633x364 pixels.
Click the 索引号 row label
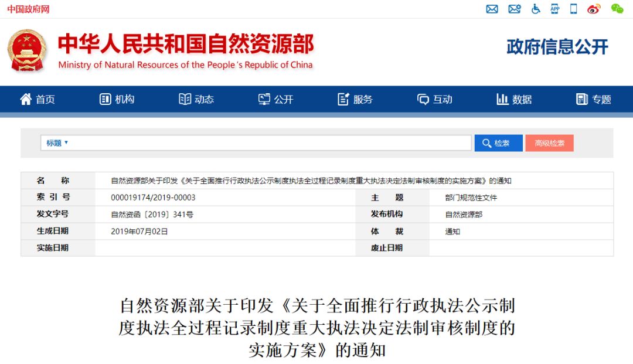coord(53,198)
